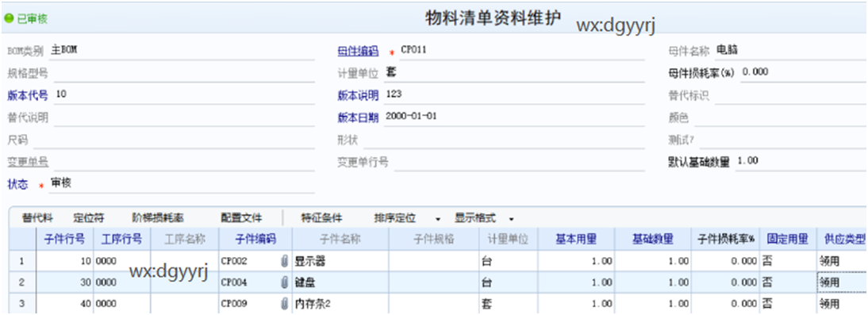Select row number 1 header
Screen dimensions: 868x315
tap(22, 261)
